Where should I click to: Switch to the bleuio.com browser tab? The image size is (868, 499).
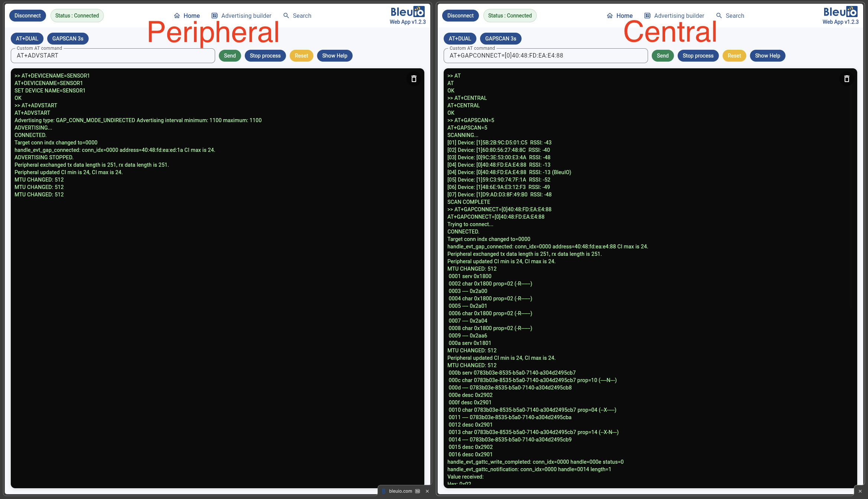pos(400,491)
